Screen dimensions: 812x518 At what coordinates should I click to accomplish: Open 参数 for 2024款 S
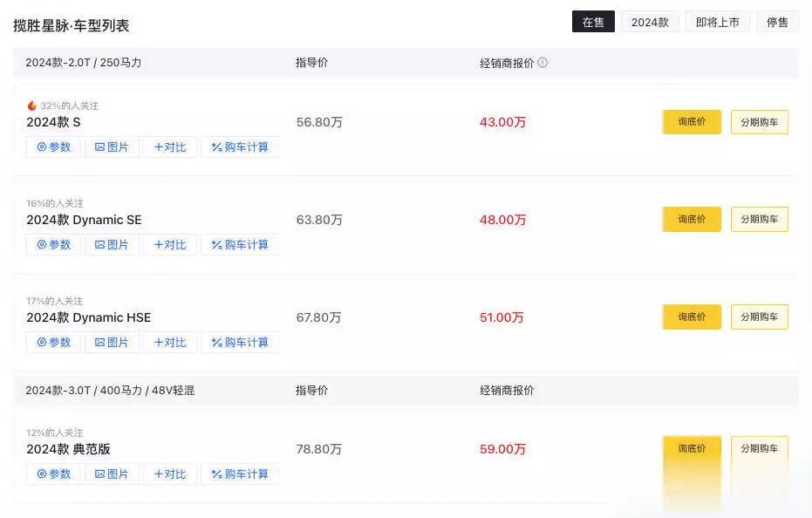coord(54,147)
